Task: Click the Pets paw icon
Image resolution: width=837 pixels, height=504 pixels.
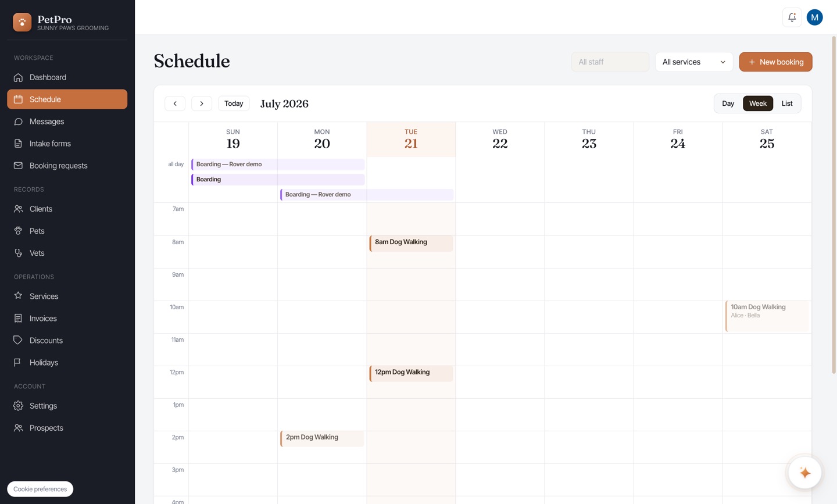Action: click(x=18, y=231)
